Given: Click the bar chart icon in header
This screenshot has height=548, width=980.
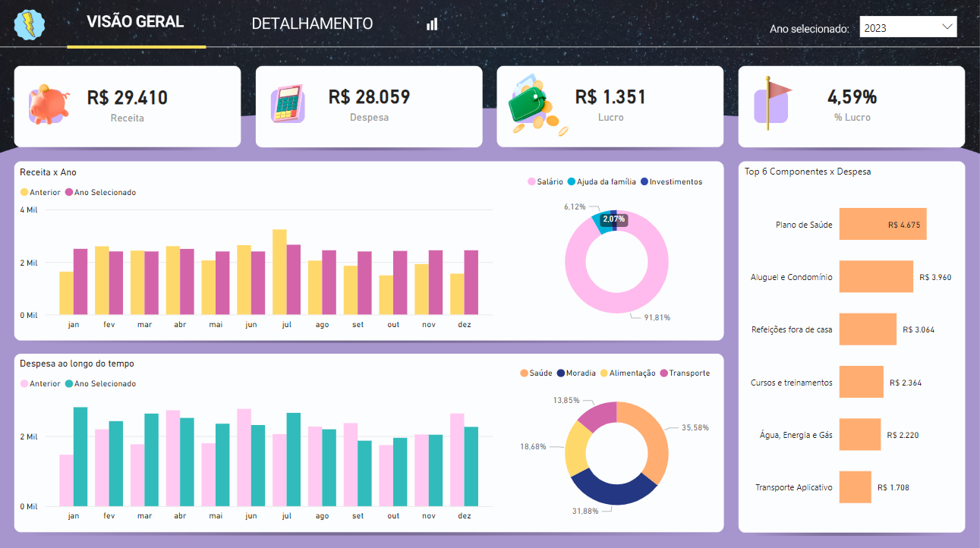Looking at the screenshot, I should click(x=432, y=24).
